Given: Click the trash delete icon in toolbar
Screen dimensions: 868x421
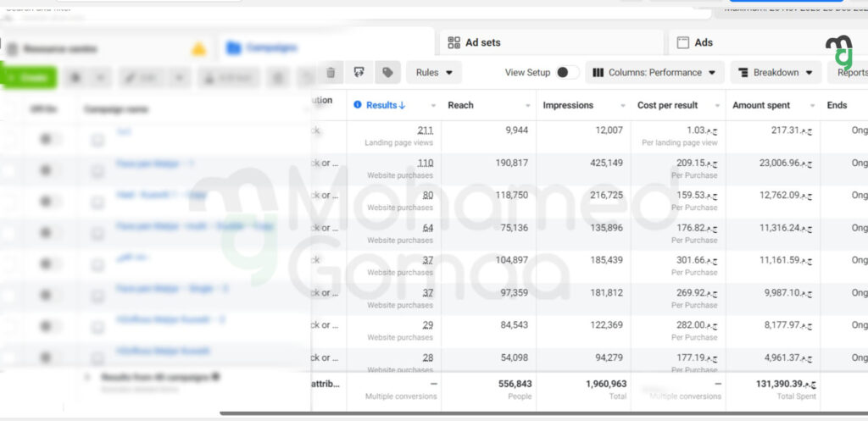Looking at the screenshot, I should (331, 73).
